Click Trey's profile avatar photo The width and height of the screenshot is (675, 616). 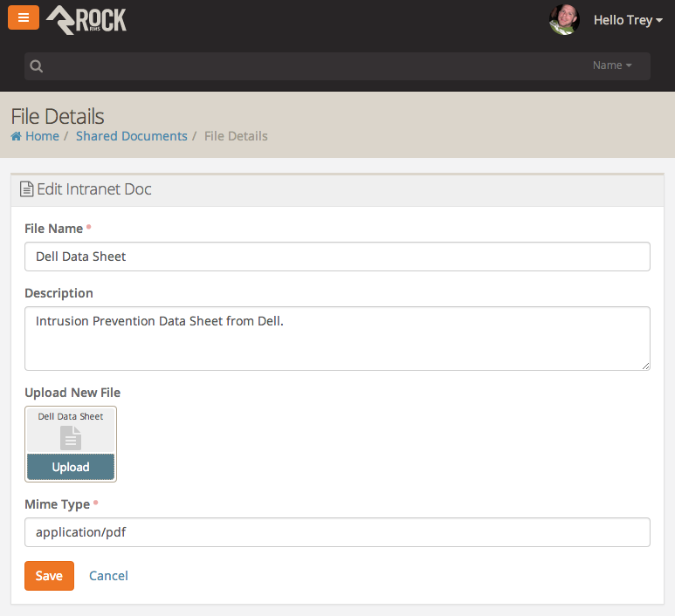564,19
